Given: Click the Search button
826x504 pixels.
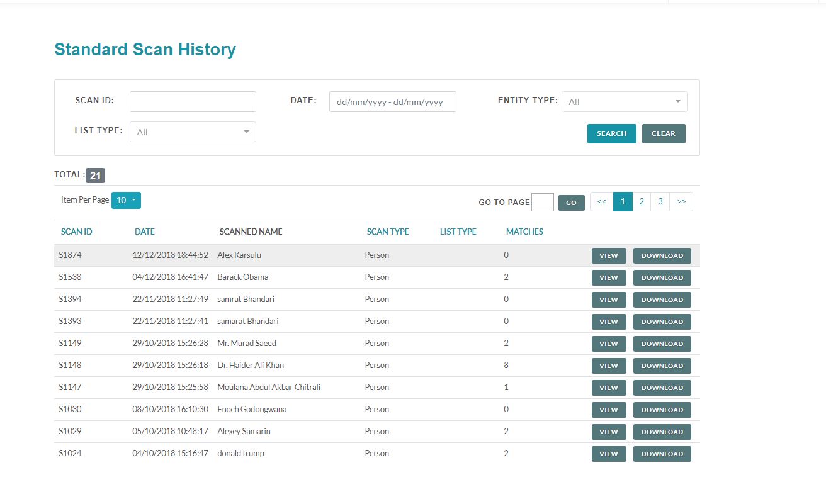Looking at the screenshot, I should click(611, 133).
